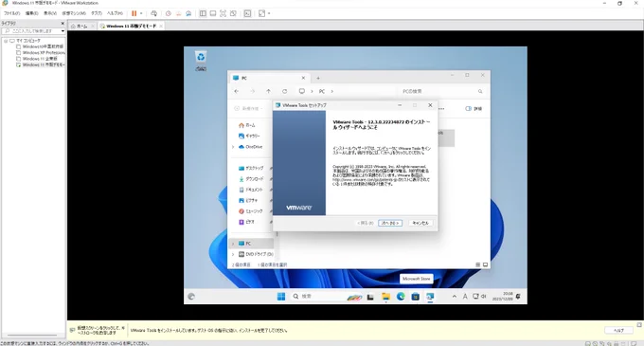The height and width of the screenshot is (346, 644).
Task: Open the guest Recycle Bin desktop icon
Action: pyautogui.click(x=201, y=61)
